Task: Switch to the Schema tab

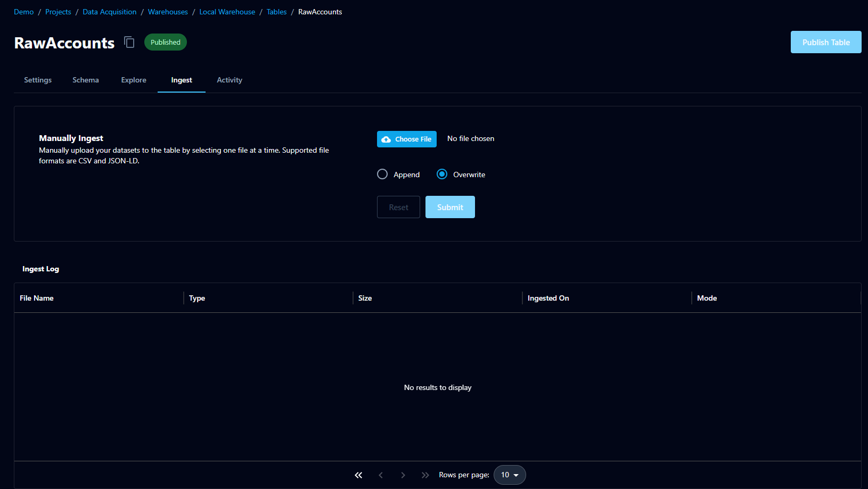Action: coord(86,80)
